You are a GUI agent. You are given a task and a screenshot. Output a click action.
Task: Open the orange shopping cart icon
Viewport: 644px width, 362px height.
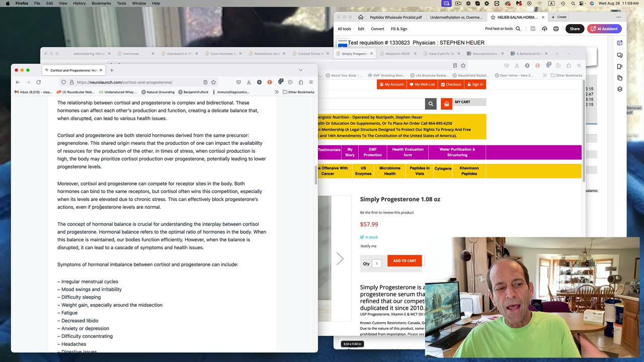point(446,104)
